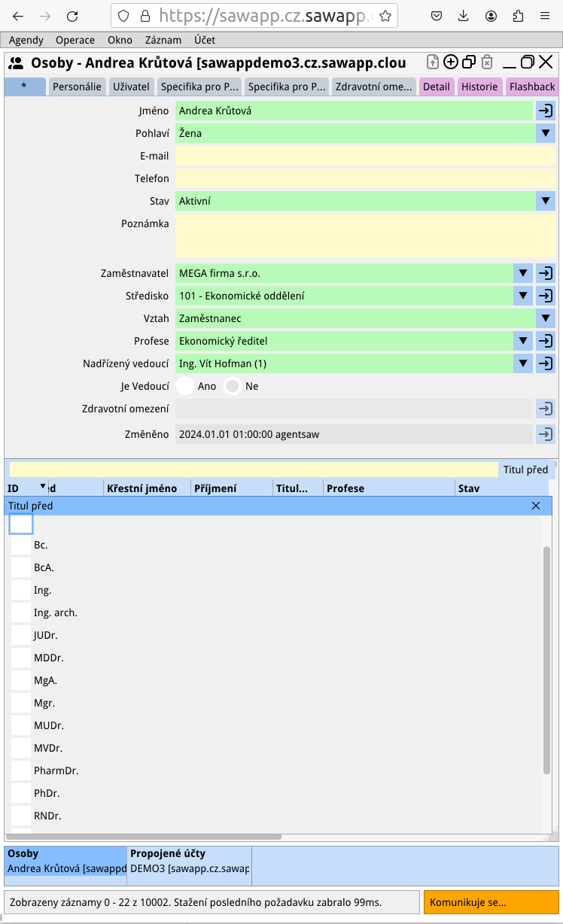This screenshot has height=924, width=563.
Task: Expand the Nadřízený vedoucí dropdown arrow
Action: (x=523, y=363)
